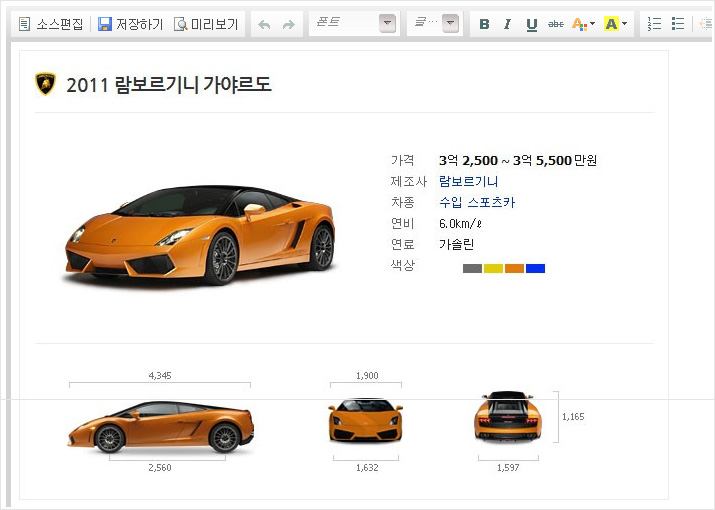Screen dimensions: 715x510
Task: Undo the last edit
Action: (x=264, y=24)
